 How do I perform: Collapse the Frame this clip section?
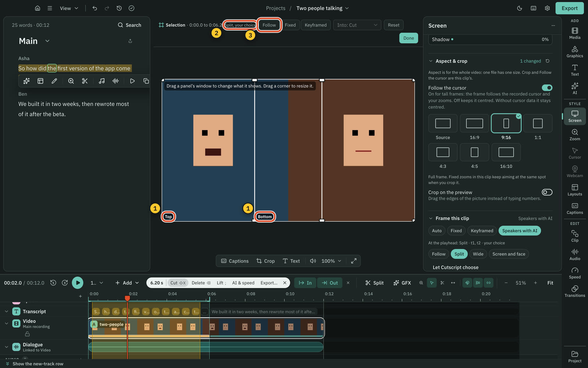pos(431,218)
